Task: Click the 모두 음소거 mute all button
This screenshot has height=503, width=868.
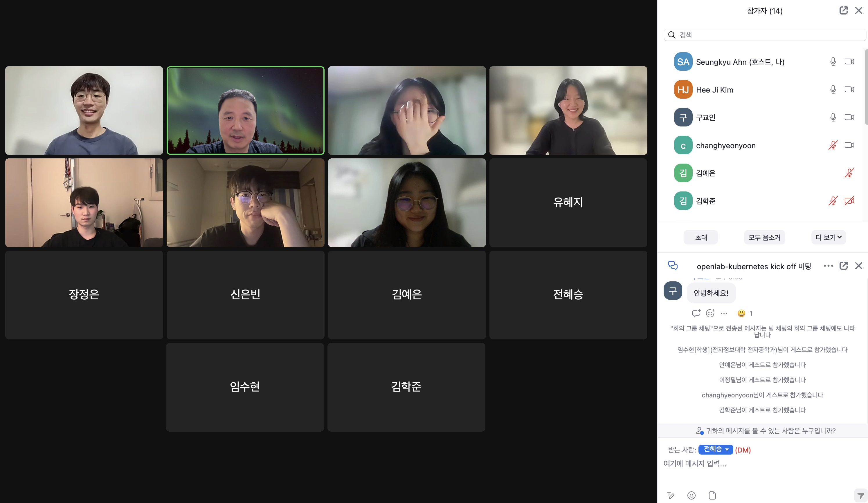Action: (764, 237)
